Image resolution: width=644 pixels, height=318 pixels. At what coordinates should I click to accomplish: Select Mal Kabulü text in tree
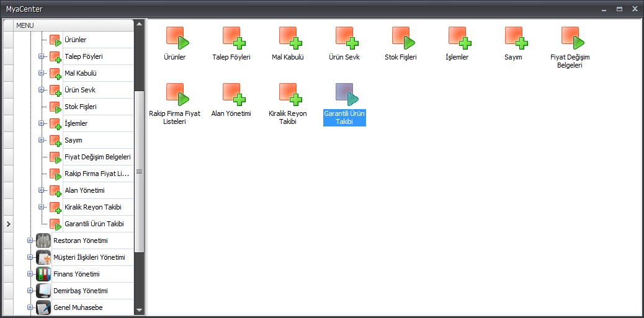pos(81,73)
